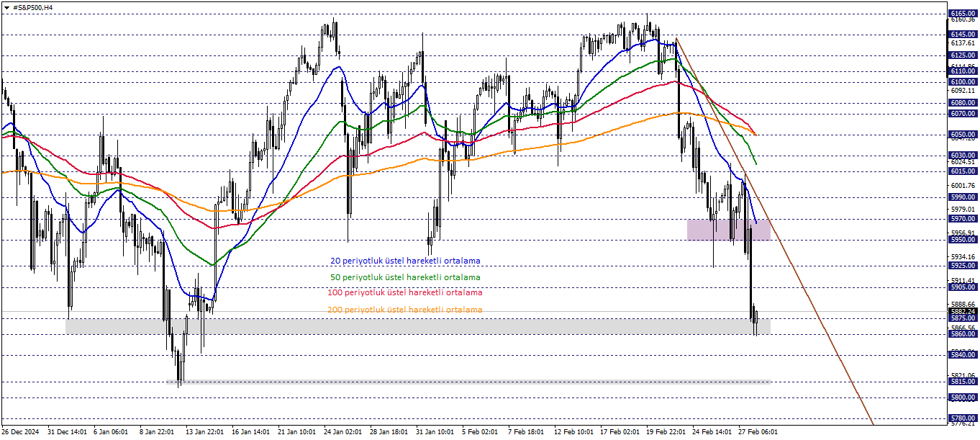Click the 13 Jan 22:01 time axis label

[x=205, y=432]
